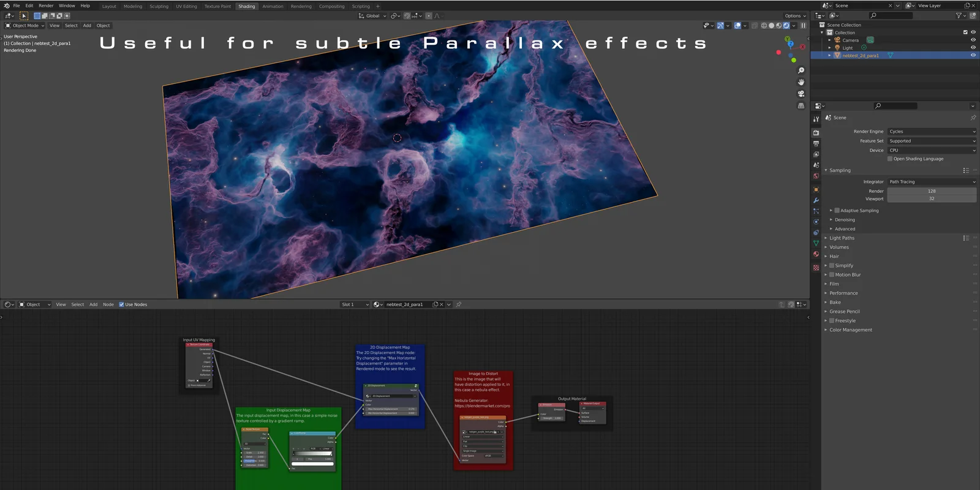Open the Scene properties tab icon
This screenshot has width=980, height=490.
(x=816, y=165)
